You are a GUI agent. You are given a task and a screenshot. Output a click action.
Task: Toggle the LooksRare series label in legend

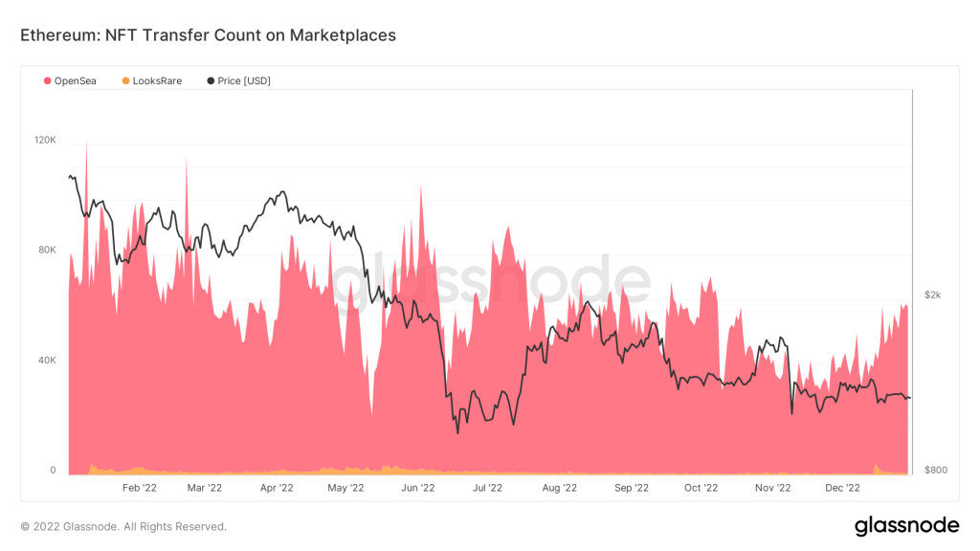click(x=157, y=81)
